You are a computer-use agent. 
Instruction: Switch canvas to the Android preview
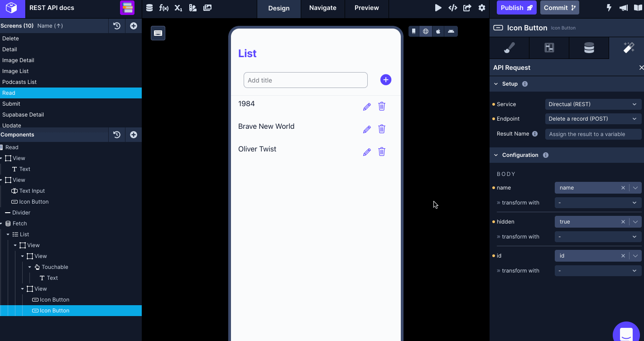point(451,31)
